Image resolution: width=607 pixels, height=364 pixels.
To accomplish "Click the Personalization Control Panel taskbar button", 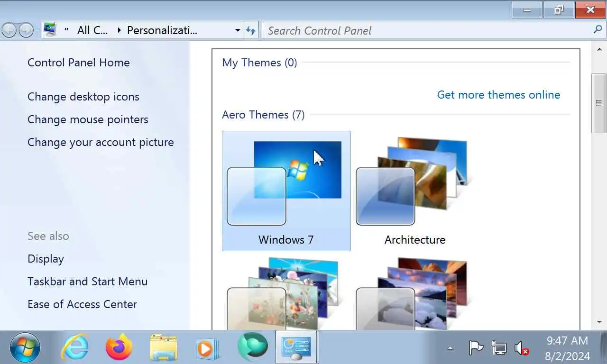I will (297, 347).
